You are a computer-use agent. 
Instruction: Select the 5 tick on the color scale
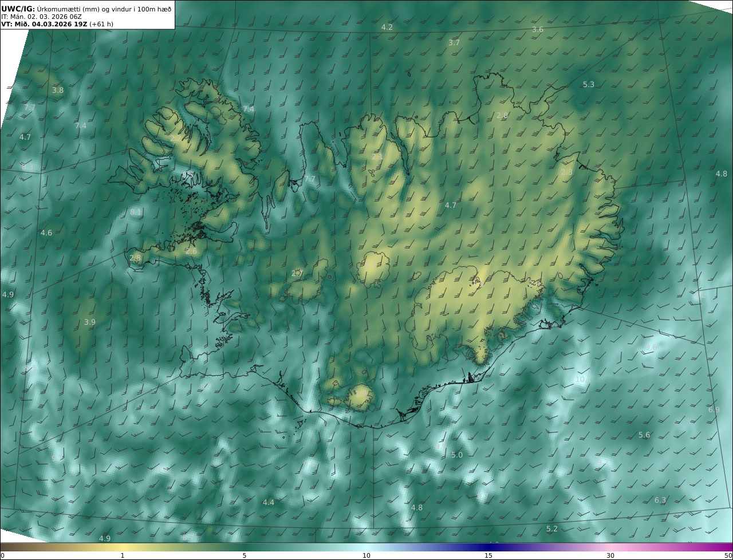point(245,555)
